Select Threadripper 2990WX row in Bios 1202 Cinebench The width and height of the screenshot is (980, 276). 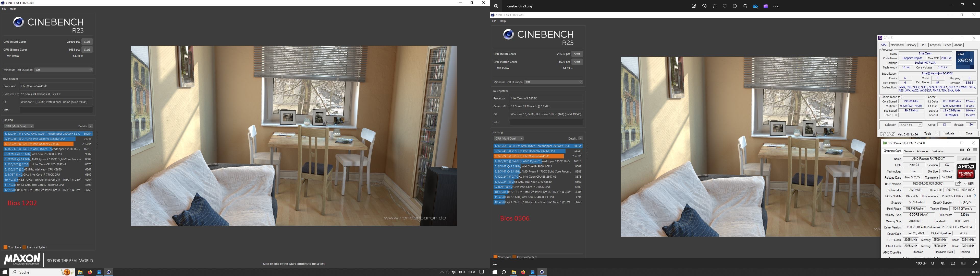click(48, 134)
